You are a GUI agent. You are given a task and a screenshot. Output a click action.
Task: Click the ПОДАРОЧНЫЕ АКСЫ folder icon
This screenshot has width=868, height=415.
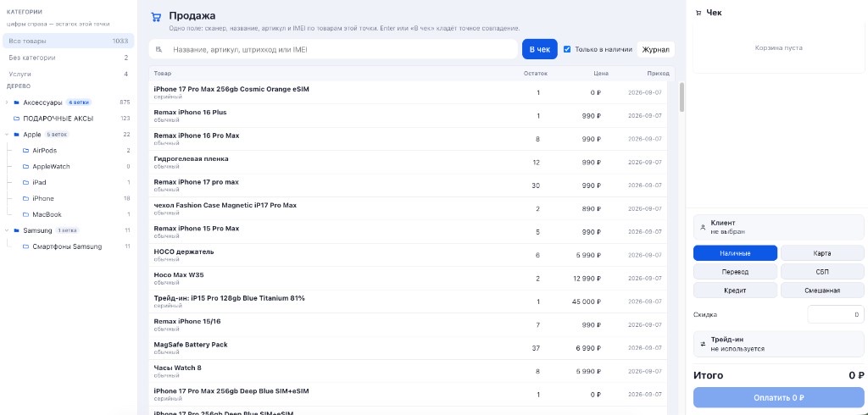tap(17, 119)
